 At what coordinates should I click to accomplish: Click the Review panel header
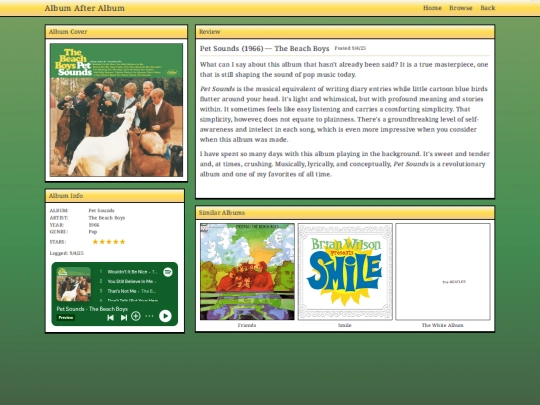click(x=345, y=32)
